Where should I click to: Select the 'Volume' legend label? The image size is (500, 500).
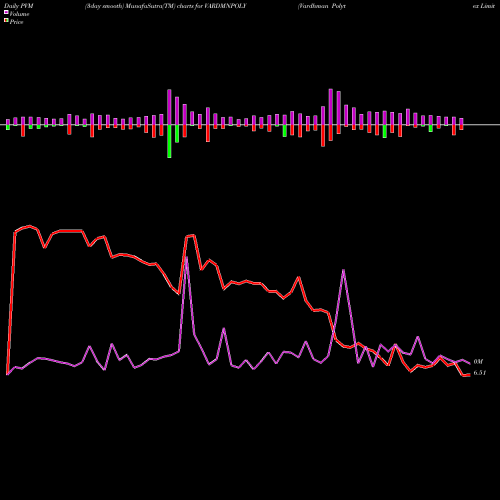pos(19,14)
